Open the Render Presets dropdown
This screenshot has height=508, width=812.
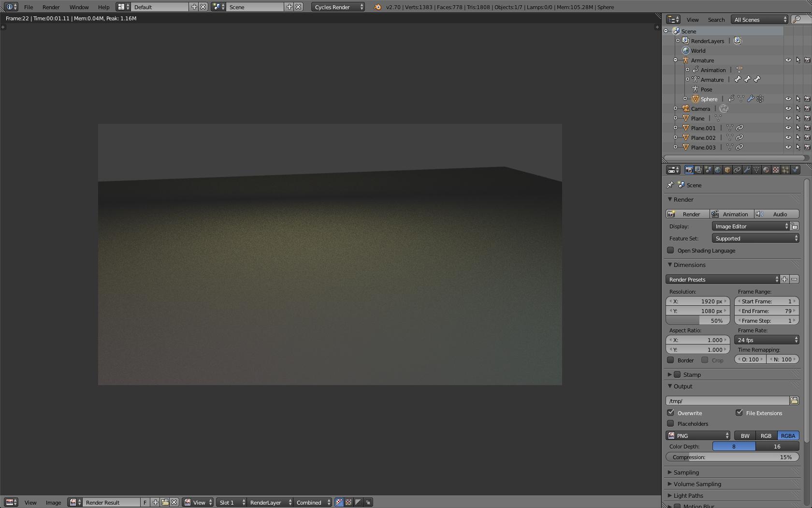pos(723,279)
